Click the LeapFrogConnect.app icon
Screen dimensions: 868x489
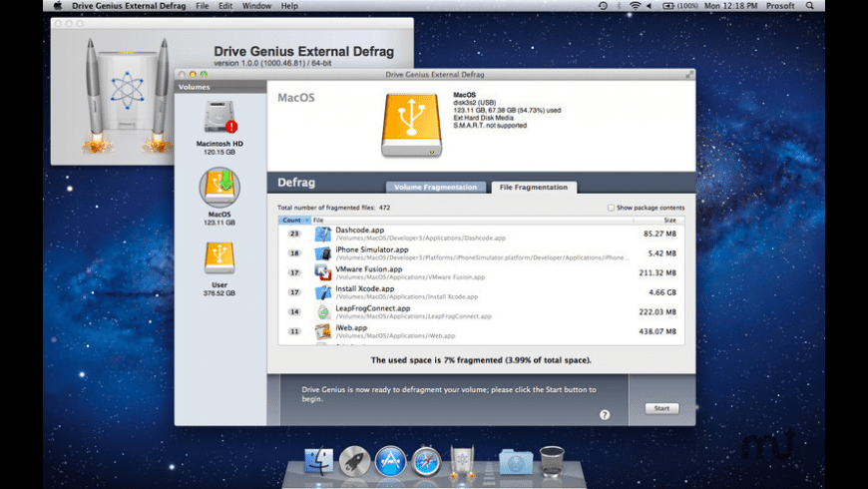coord(323,311)
